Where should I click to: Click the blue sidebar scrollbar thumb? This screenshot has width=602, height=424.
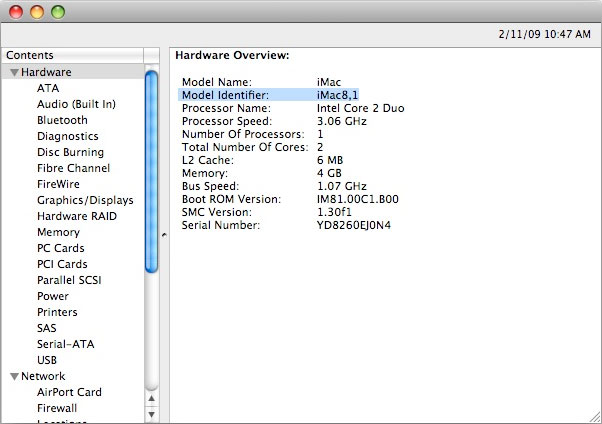tap(152, 172)
